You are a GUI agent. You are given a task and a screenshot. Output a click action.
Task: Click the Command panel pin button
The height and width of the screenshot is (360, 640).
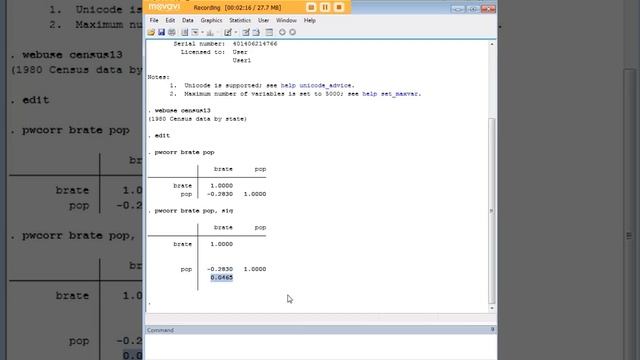click(x=492, y=329)
